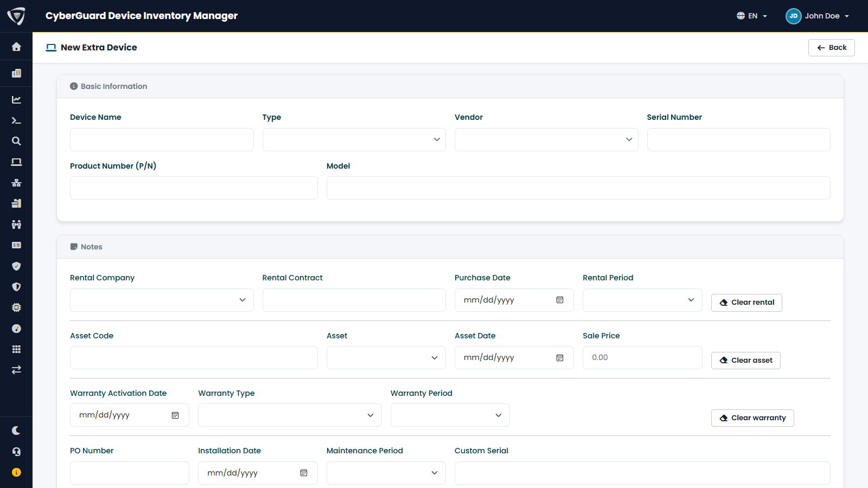The height and width of the screenshot is (488, 868).
Task: Open the John Doe user menu
Action: (818, 16)
